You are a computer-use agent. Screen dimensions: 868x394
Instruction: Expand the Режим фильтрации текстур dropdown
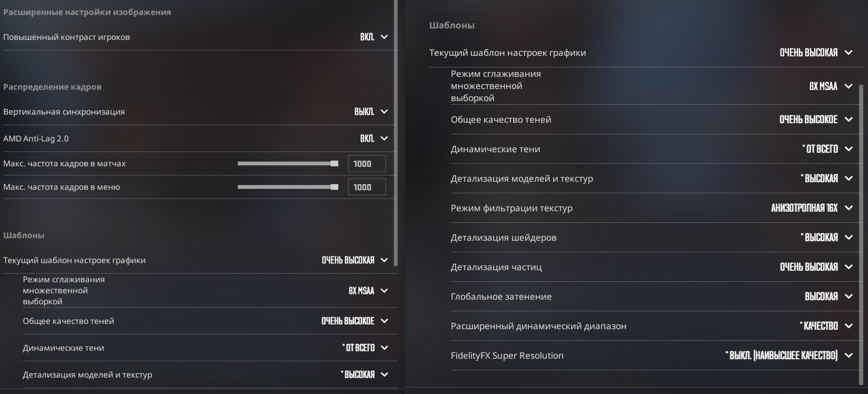pyautogui.click(x=811, y=208)
